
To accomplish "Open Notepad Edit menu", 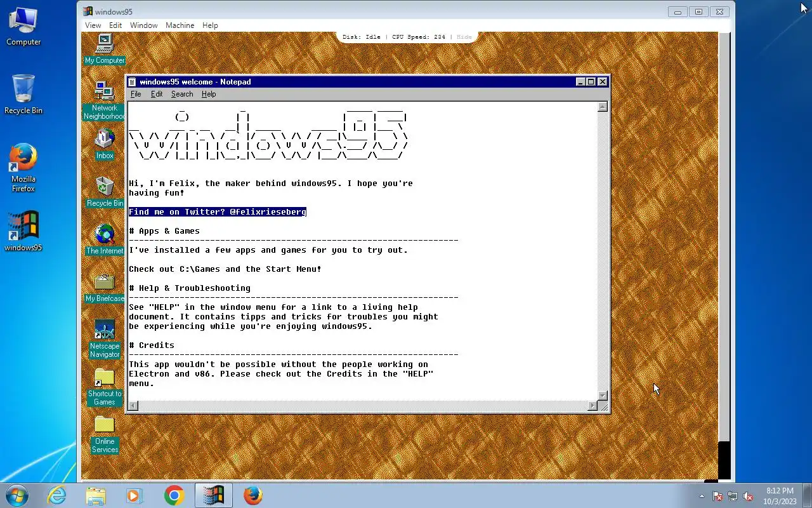I will pos(157,94).
